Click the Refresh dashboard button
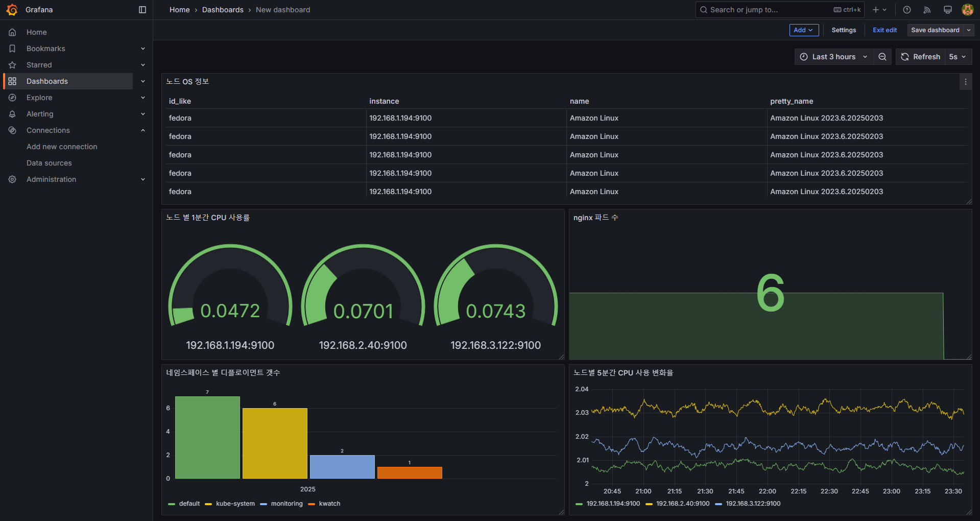This screenshot has height=521, width=980. pyautogui.click(x=921, y=57)
